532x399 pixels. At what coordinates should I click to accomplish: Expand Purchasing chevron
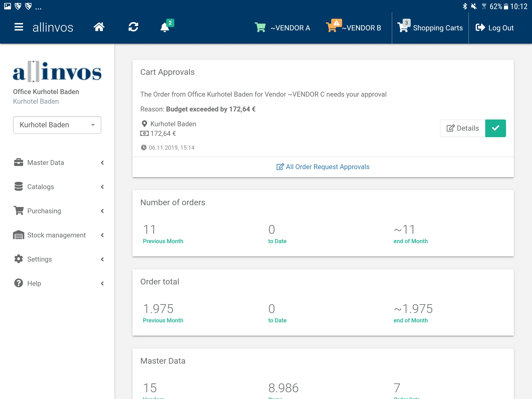click(x=102, y=211)
